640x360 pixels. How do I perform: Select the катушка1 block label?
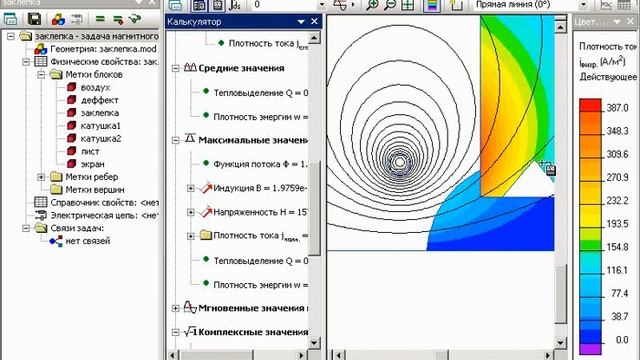100,126
